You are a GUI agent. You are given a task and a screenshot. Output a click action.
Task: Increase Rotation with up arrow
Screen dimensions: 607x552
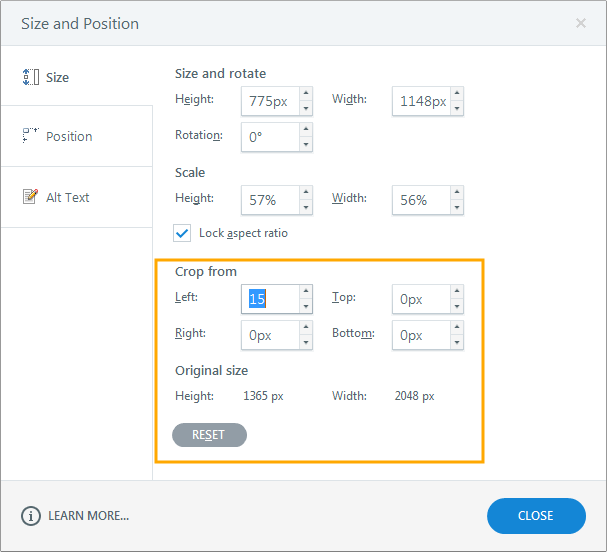[306, 129]
